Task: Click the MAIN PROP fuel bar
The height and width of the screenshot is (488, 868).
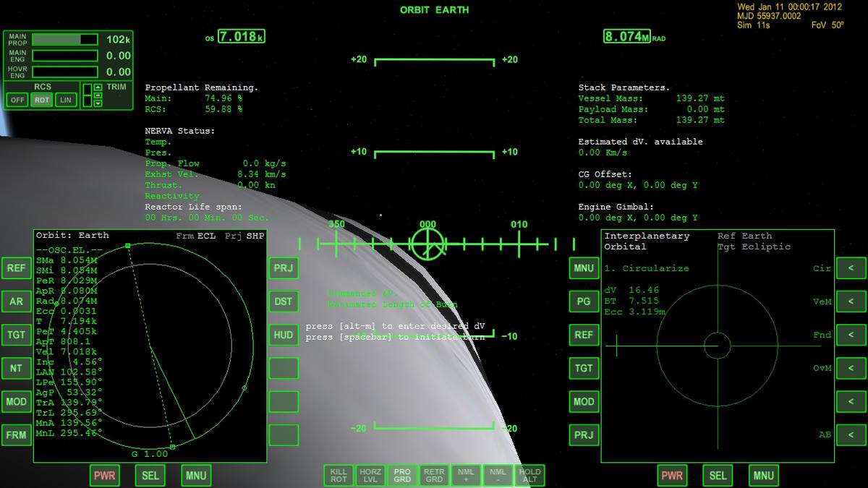Action: pyautogui.click(x=64, y=39)
